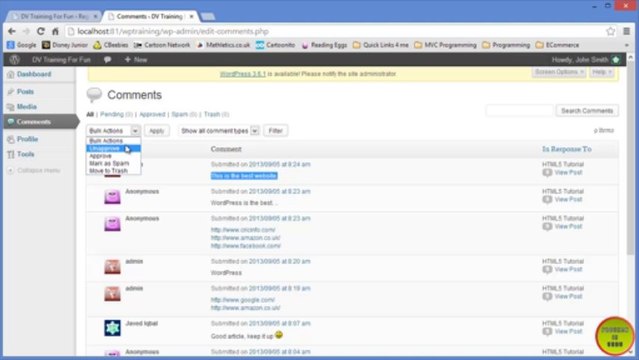The width and height of the screenshot is (639, 360).
Task: Open the WordPress logo menu in admin bar
Action: (15, 60)
